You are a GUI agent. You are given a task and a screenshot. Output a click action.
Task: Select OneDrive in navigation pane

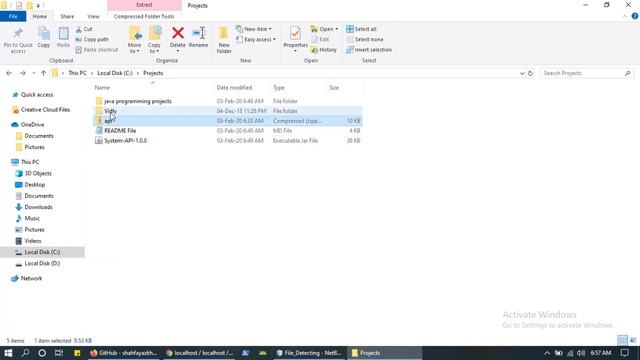[32, 124]
